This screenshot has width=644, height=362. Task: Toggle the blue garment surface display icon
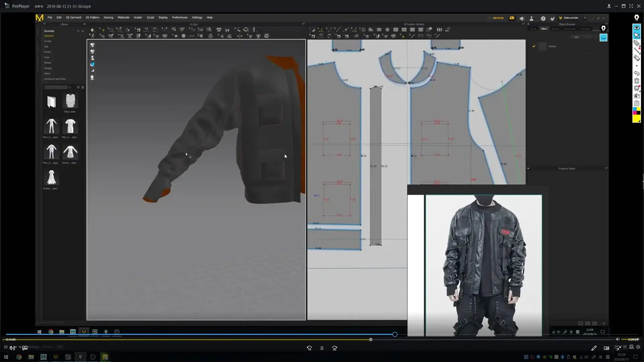[x=92, y=64]
